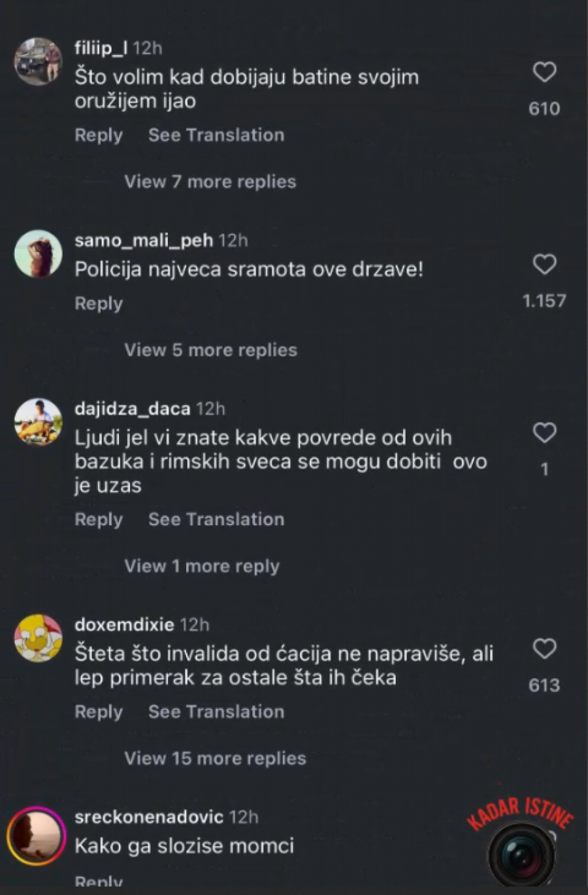View sreckonenadovic's story ring avatar

click(x=37, y=837)
